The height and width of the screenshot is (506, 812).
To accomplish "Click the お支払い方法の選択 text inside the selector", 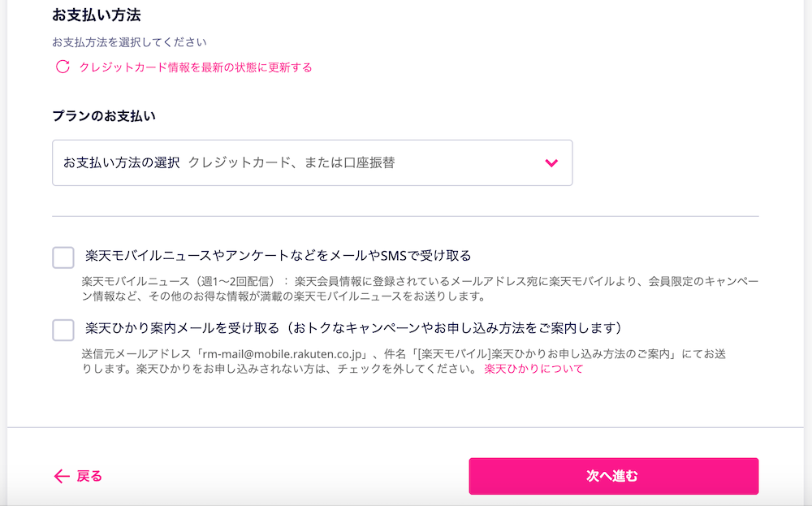I will [122, 162].
